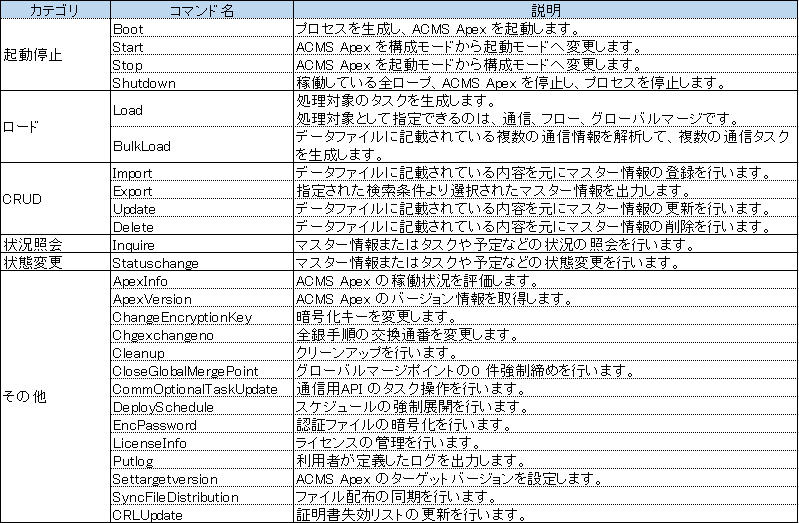Click the Shutdown description mentioning 全ローブ

point(511,82)
